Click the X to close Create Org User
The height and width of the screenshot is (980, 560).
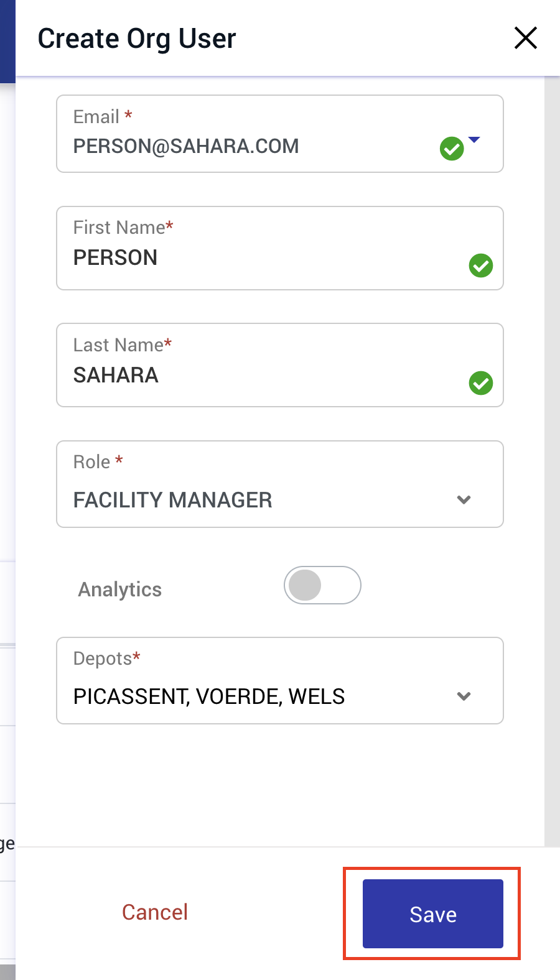(525, 38)
